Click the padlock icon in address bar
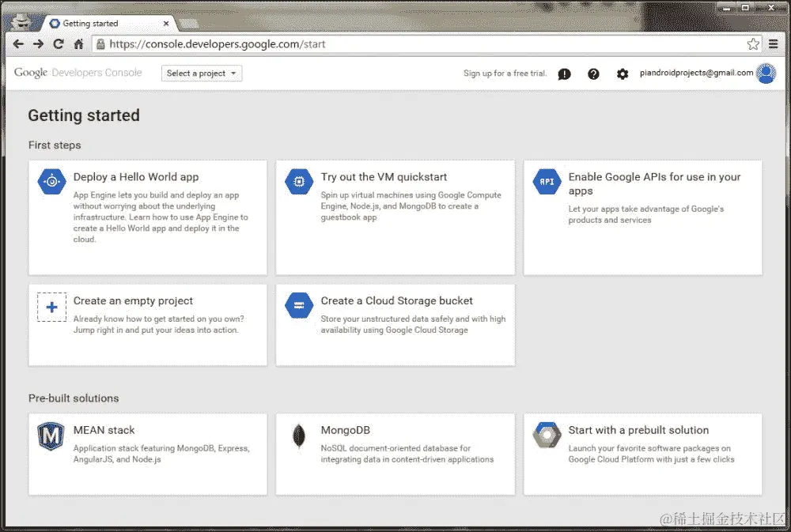The image size is (791, 532). [100, 43]
